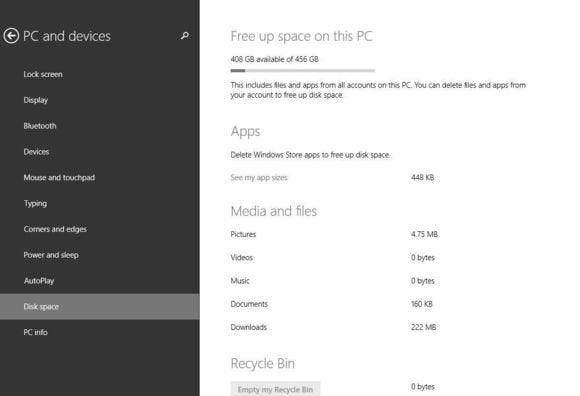This screenshot has width=580, height=396.
Task: Click the back arrow icon
Action: (11, 36)
